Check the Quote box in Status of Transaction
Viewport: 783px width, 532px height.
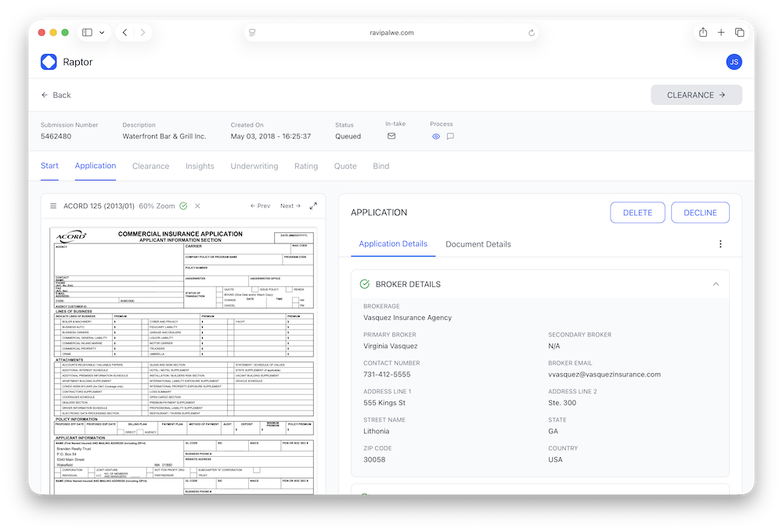click(x=220, y=289)
